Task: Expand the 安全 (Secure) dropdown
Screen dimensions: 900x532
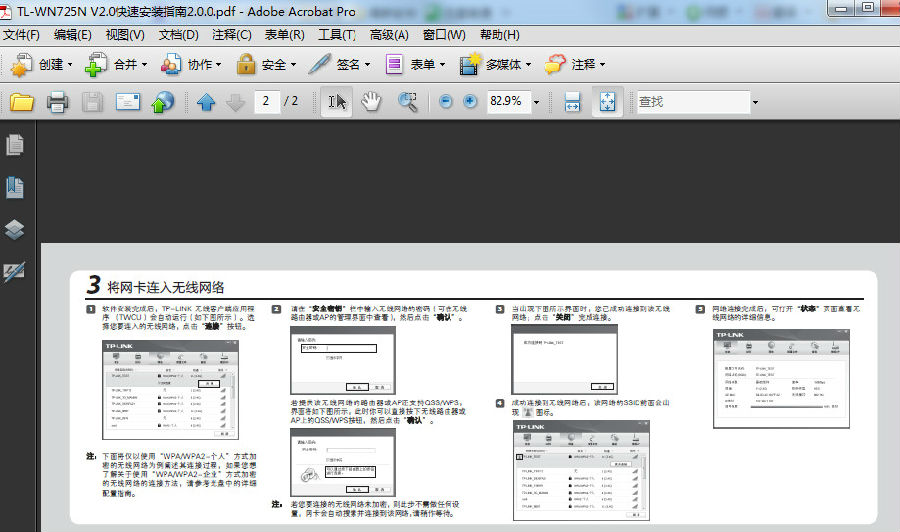Action: 293,65
